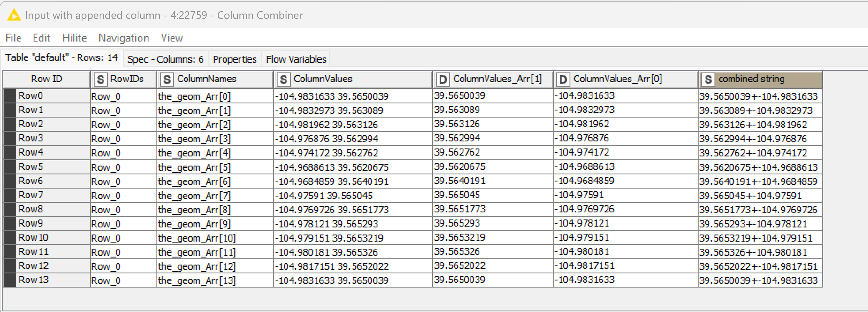868x312 pixels.
Task: Click the string type icon beside RowIDs
Action: point(100,80)
